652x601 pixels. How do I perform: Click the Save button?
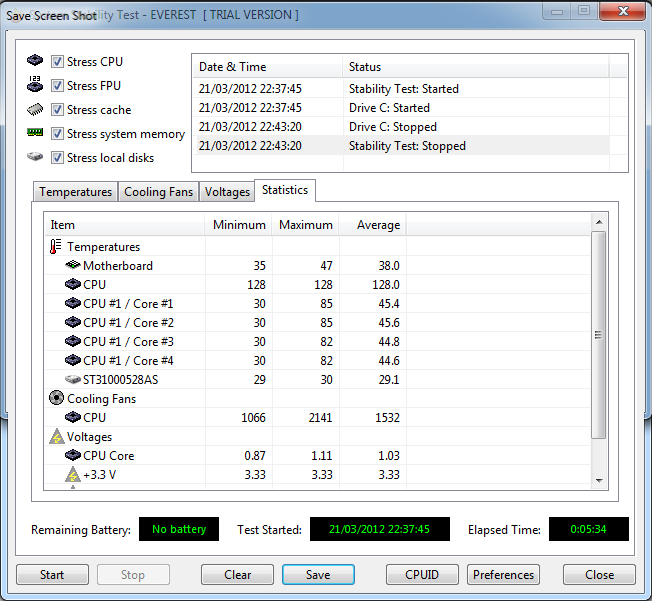(x=318, y=575)
